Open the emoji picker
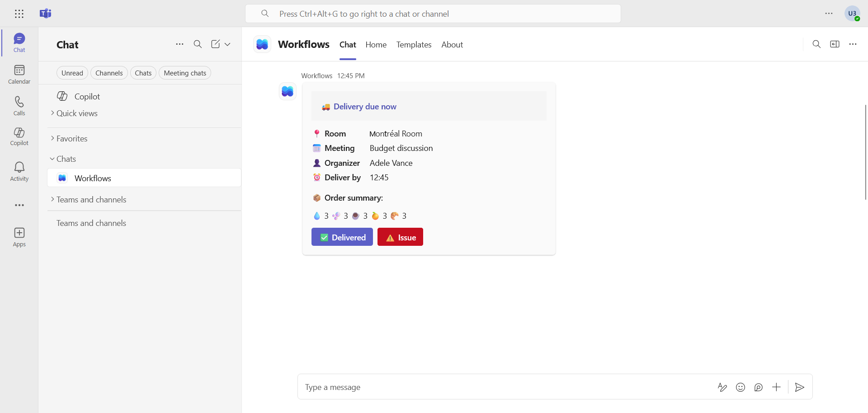The width and height of the screenshot is (868, 413). (741, 387)
